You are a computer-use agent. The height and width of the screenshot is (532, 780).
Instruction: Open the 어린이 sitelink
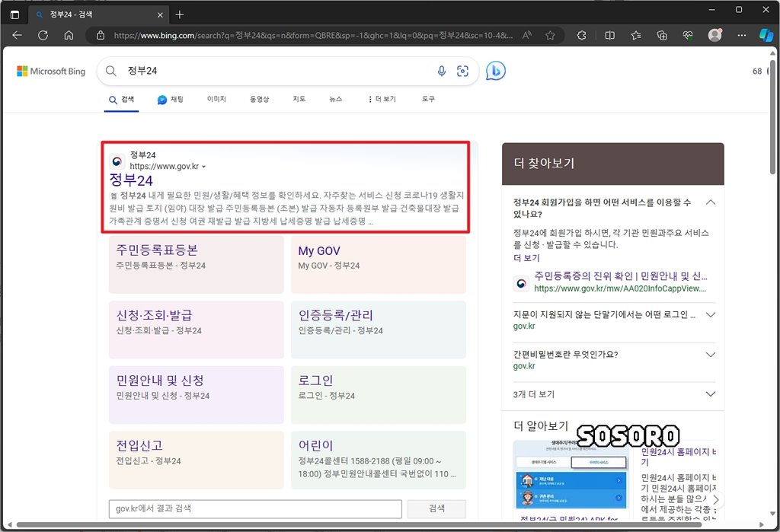[315, 445]
